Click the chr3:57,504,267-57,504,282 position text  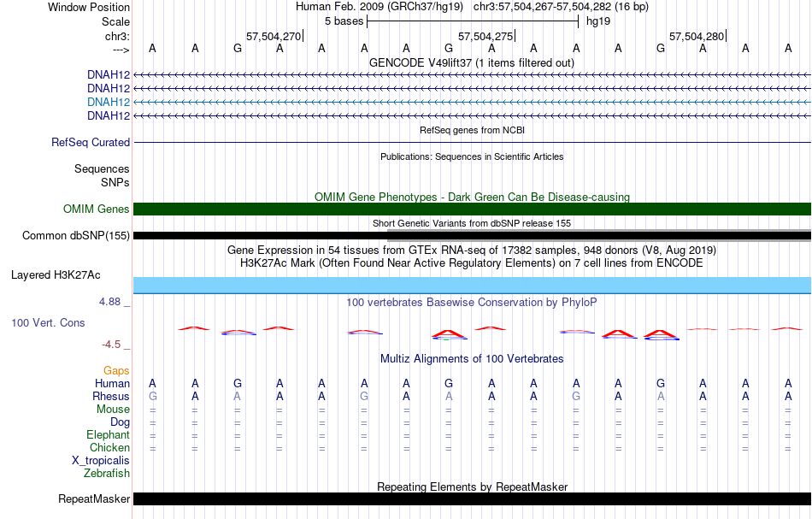561,7
